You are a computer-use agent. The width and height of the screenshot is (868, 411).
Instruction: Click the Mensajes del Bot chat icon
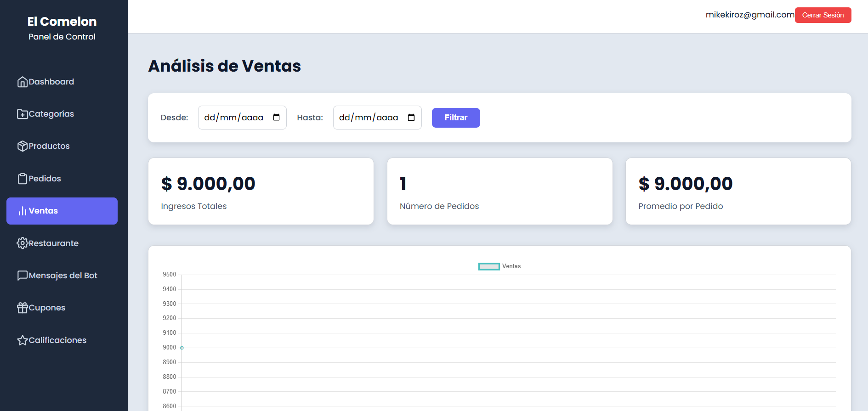pos(23,276)
